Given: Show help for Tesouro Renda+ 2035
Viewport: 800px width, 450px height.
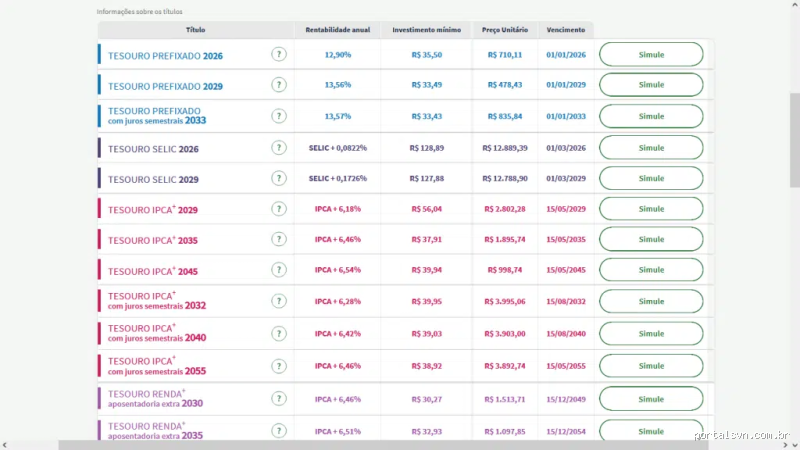Looking at the screenshot, I should 279,431.
